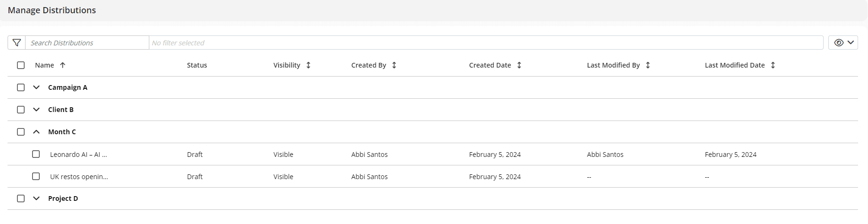Viewport: 868px width, 224px height.
Task: Click the filter funnel icon
Action: 17,43
